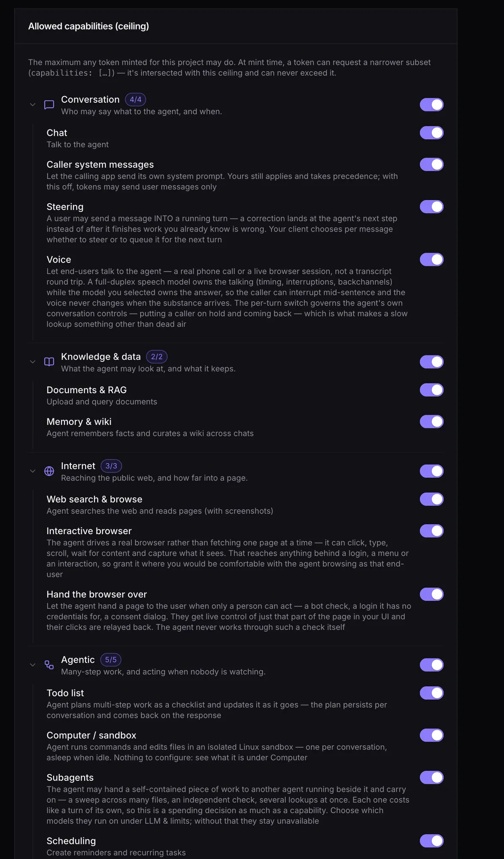Click the Internet globe icon
The height and width of the screenshot is (859, 504).
coord(49,471)
